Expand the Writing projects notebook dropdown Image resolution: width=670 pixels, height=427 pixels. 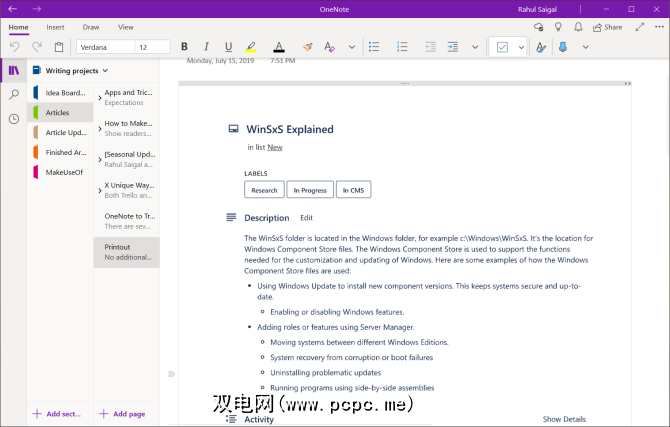(105, 71)
